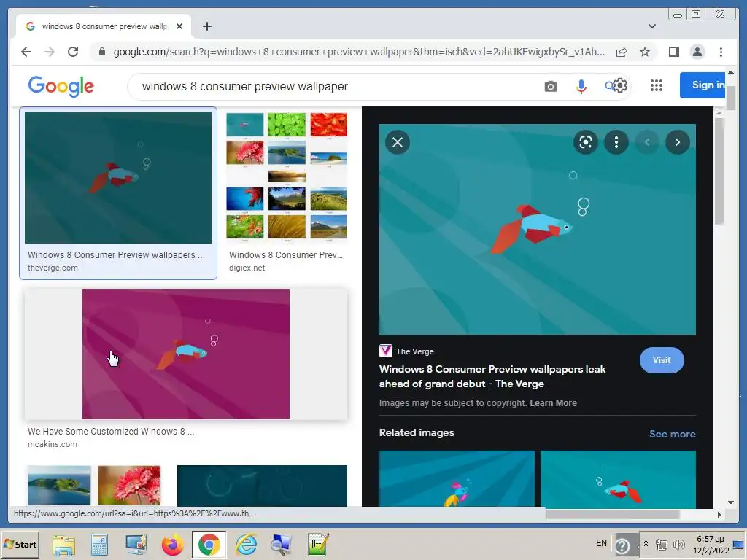This screenshot has height=560, width=747.
Task: Open the island and flower thumbnail result
Action: (x=94, y=485)
